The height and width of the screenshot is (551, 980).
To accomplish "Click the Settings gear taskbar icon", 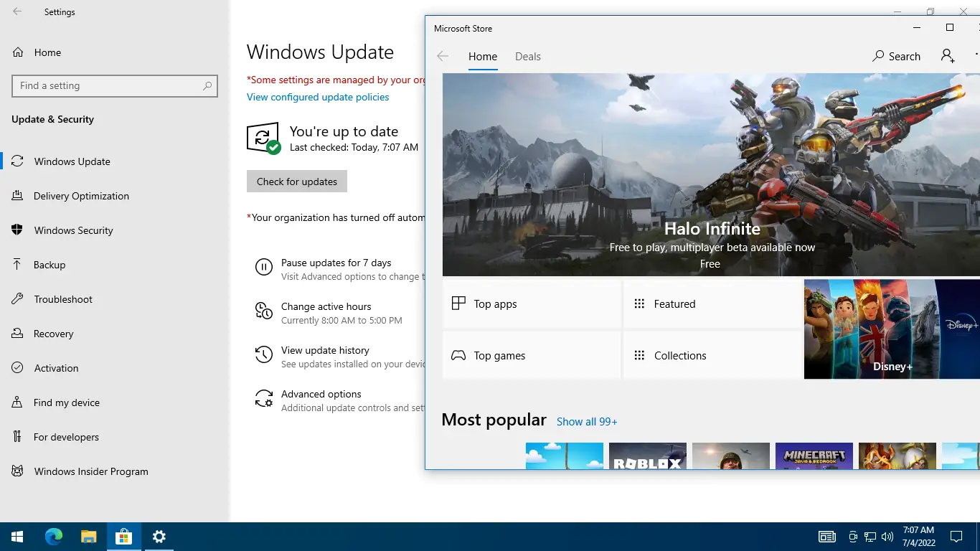I will pos(159,537).
